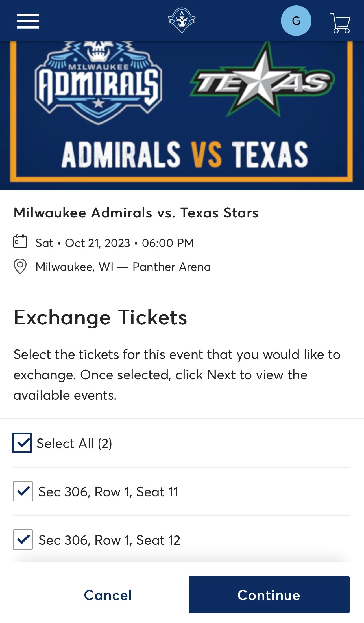
Task: Open the G account avatar
Action: pos(296,21)
